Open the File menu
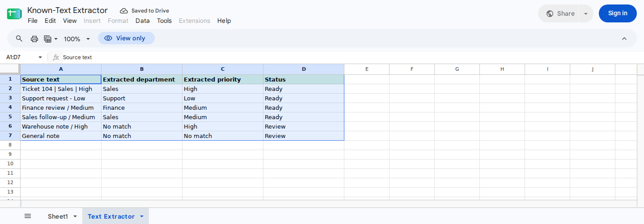This screenshot has width=644, height=224. pyautogui.click(x=33, y=21)
